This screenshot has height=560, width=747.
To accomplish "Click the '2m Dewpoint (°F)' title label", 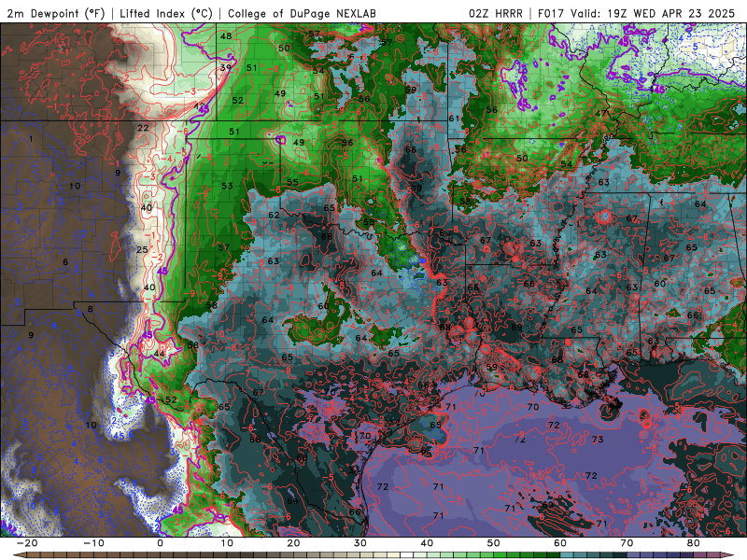I will pyautogui.click(x=56, y=13).
